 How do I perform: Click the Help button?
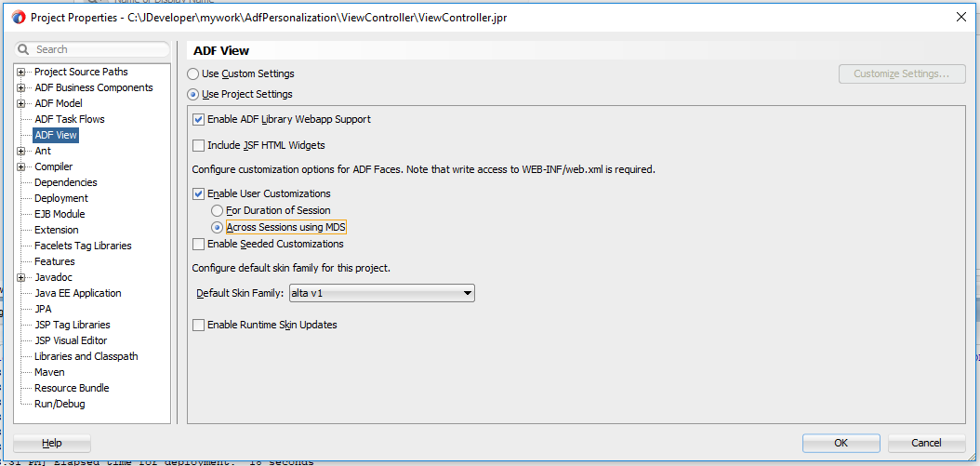(52, 443)
